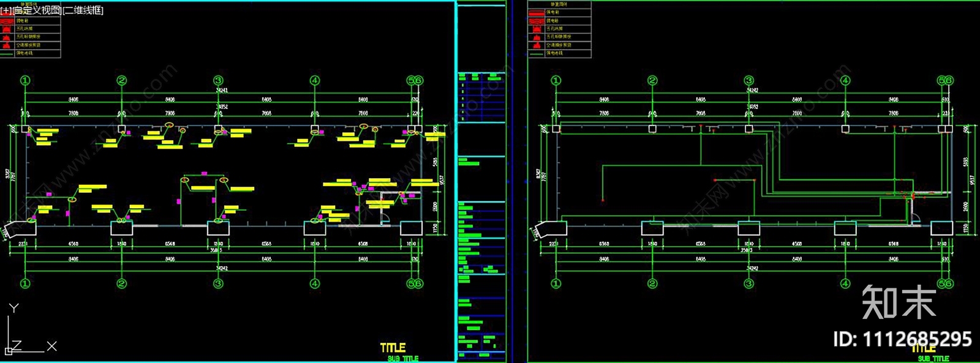Viewport: 980px width, 363px height.
Task: Pick axis bubble 2 below the left plan
Action: click(122, 283)
